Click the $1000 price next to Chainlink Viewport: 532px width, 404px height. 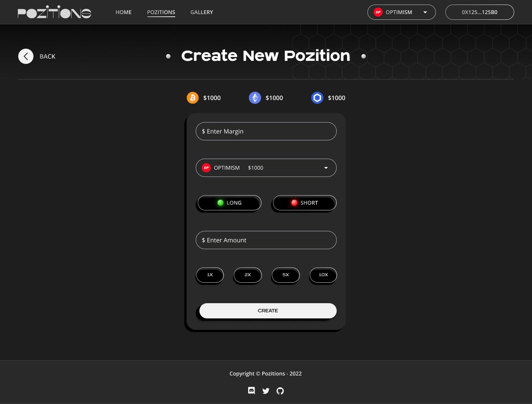coord(337,98)
